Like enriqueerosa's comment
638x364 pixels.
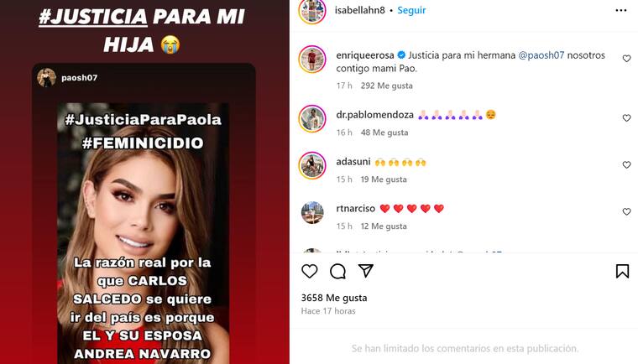click(626, 59)
